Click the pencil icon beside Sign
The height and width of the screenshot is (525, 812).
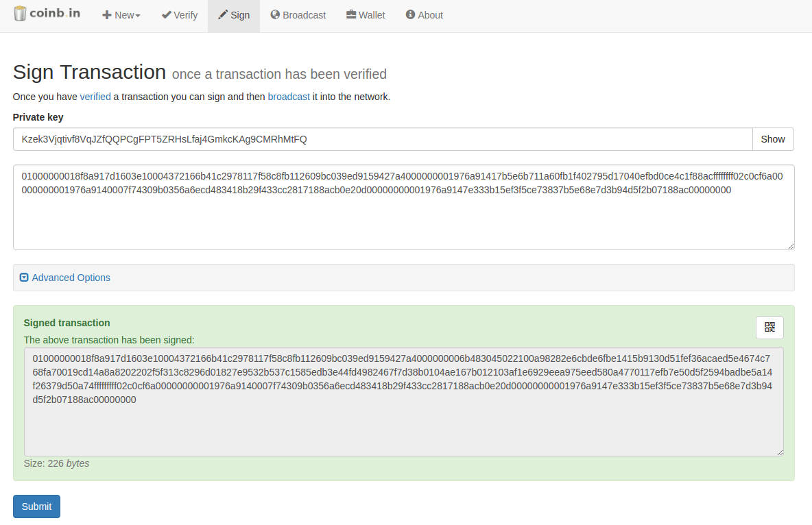pos(223,15)
